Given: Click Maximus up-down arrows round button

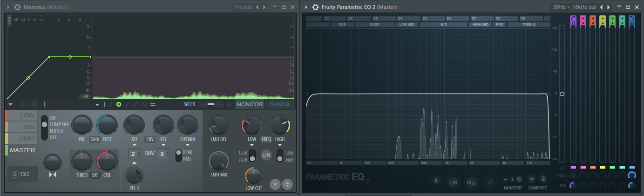Looking at the screenshot, I should 287,184.
